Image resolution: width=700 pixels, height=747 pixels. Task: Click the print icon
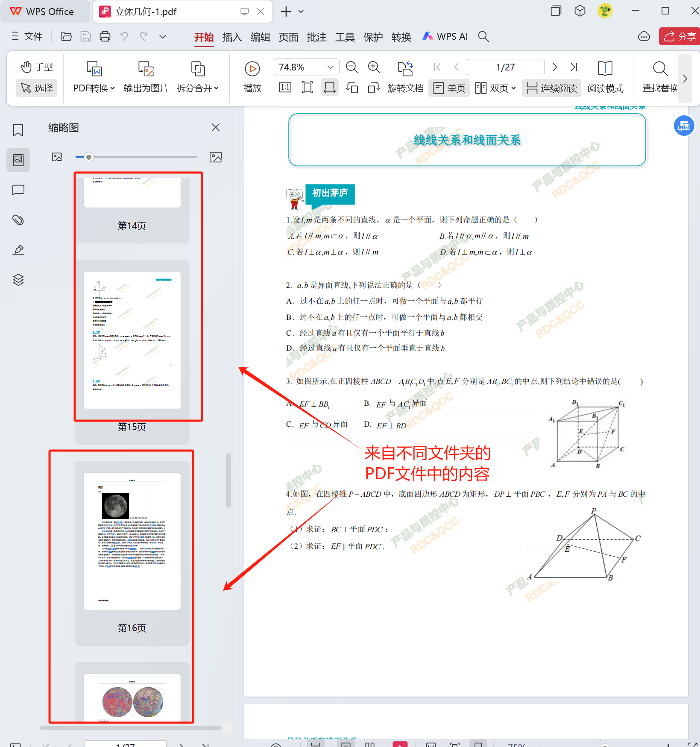click(105, 37)
